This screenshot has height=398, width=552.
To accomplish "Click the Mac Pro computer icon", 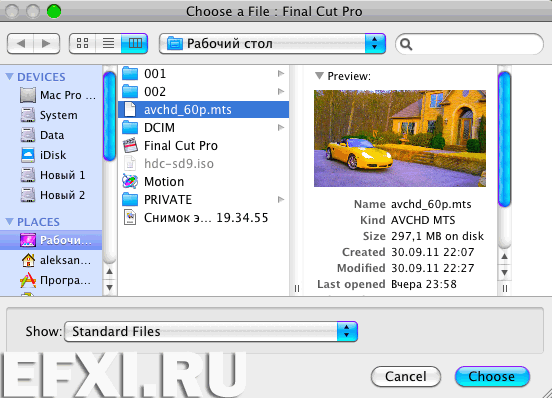I will point(28,95).
